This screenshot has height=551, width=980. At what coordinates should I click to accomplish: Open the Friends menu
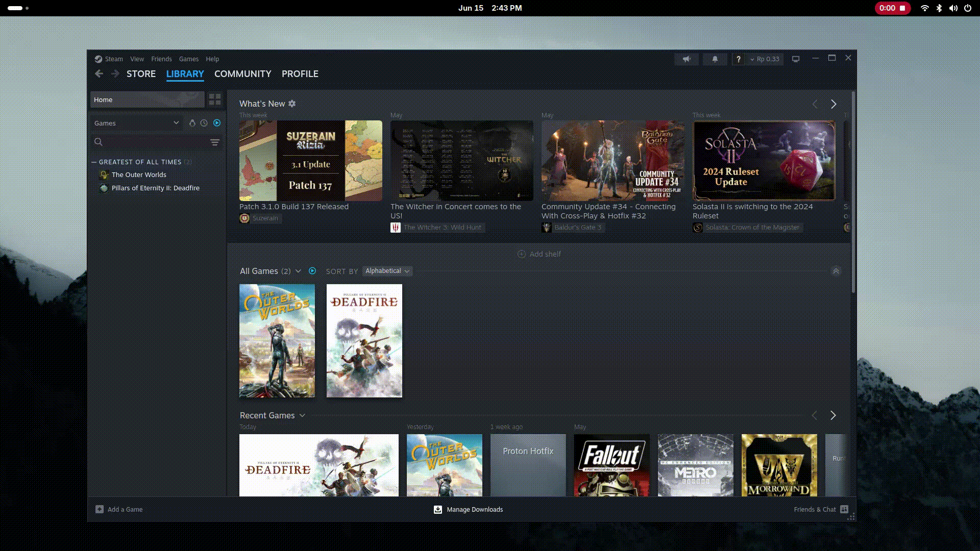point(161,59)
